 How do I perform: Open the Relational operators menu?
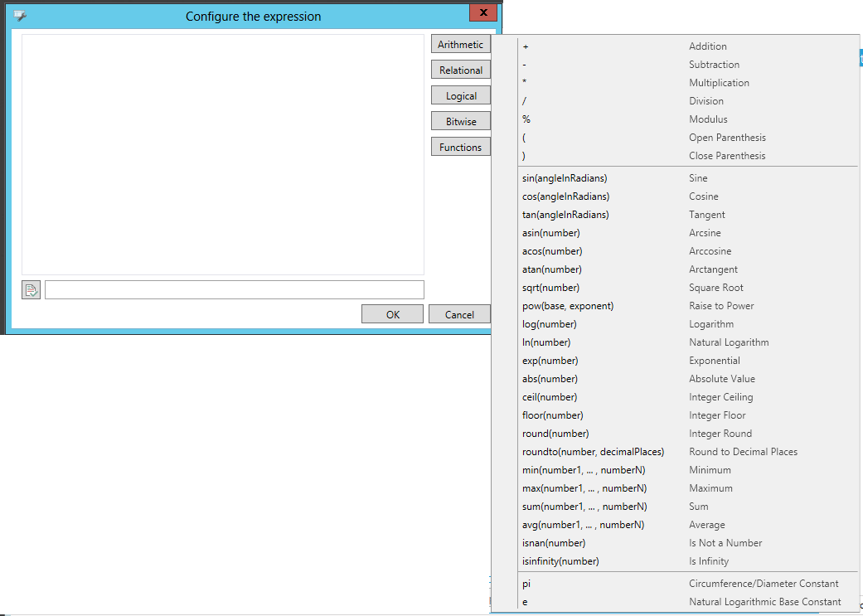460,70
